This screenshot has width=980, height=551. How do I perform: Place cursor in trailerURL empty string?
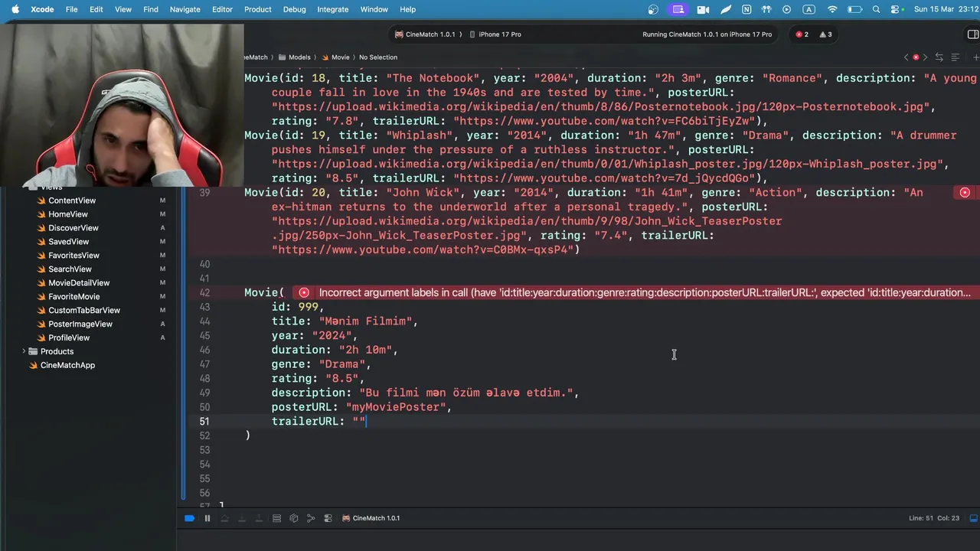pos(360,422)
